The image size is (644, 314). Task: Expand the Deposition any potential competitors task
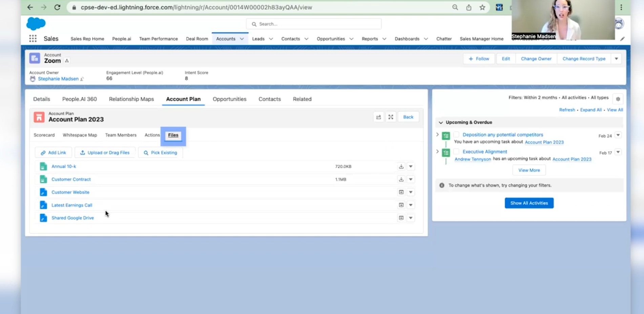click(x=437, y=135)
